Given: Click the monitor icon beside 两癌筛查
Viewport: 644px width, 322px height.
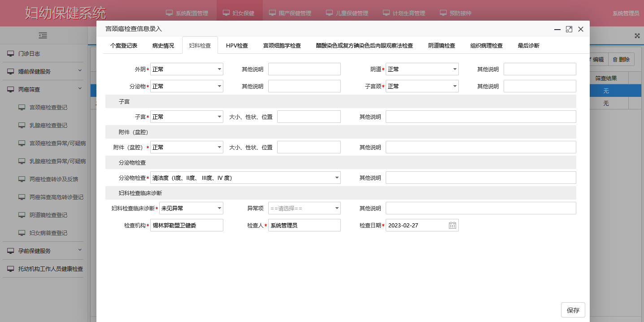Looking at the screenshot, I should click(11, 89).
